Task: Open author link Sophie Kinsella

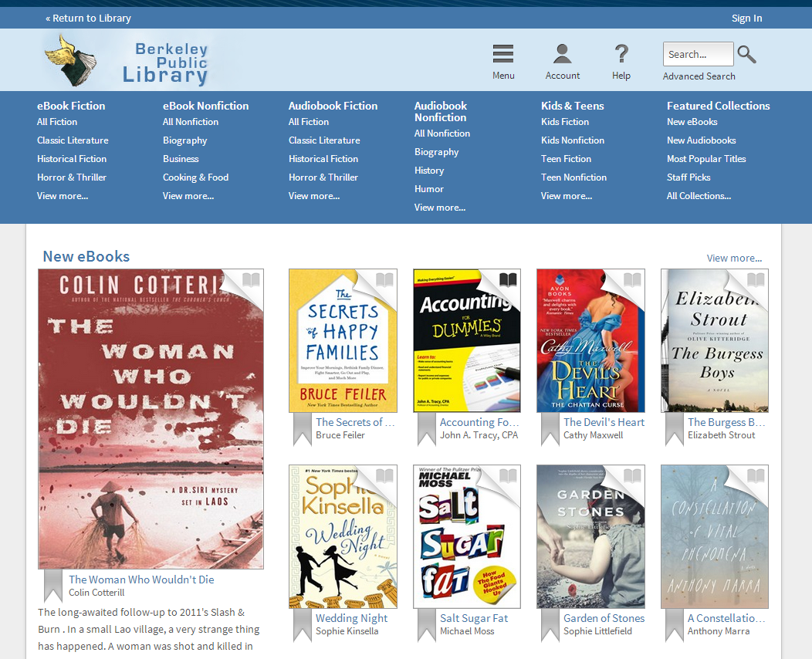Action: [x=347, y=631]
